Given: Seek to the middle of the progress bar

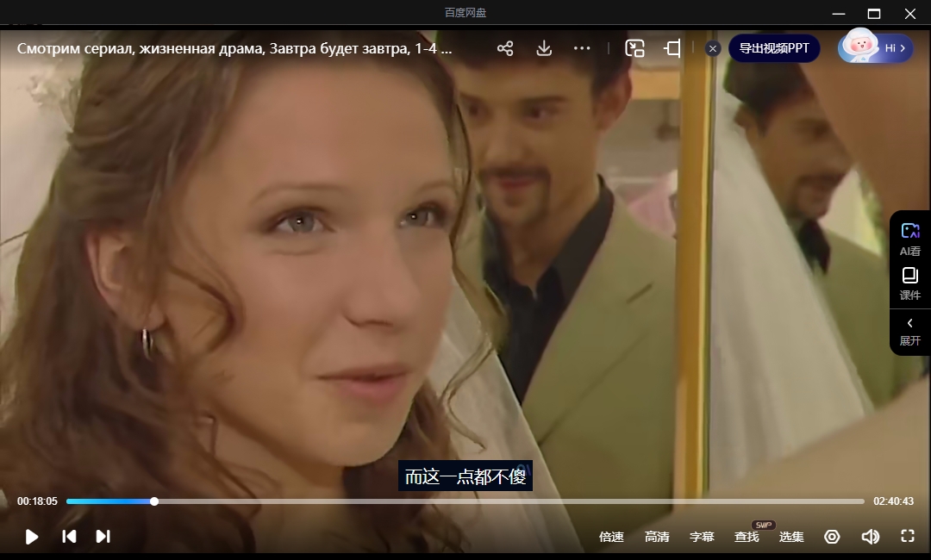Looking at the screenshot, I should [465, 502].
